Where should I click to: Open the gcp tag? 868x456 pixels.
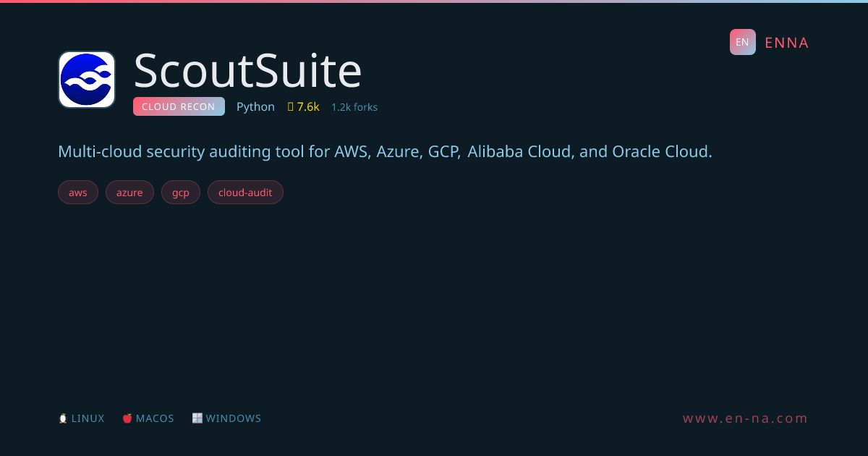[x=181, y=193]
